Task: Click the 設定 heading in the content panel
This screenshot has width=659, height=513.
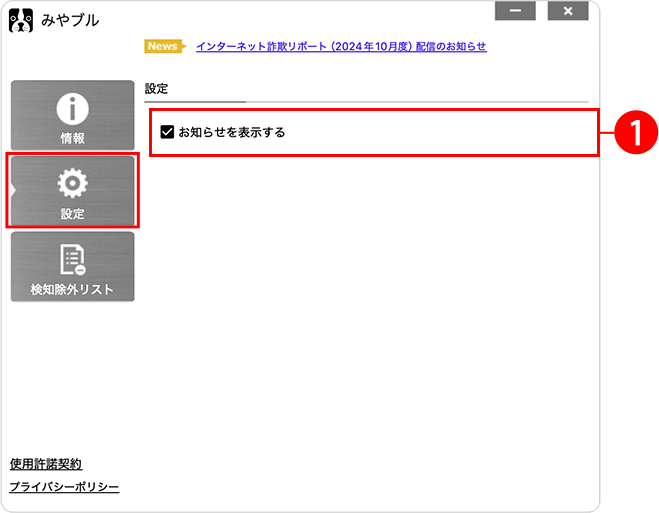Action: pos(156,88)
